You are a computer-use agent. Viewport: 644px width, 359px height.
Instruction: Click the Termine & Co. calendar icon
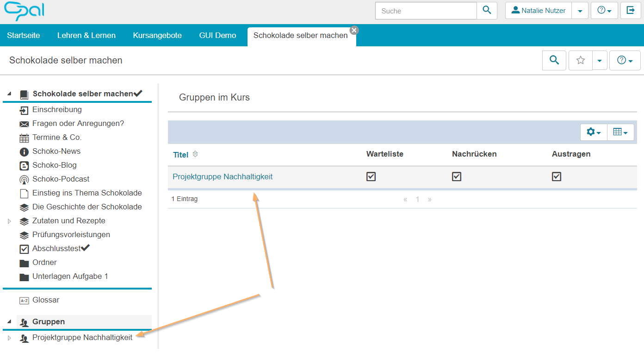pos(24,138)
